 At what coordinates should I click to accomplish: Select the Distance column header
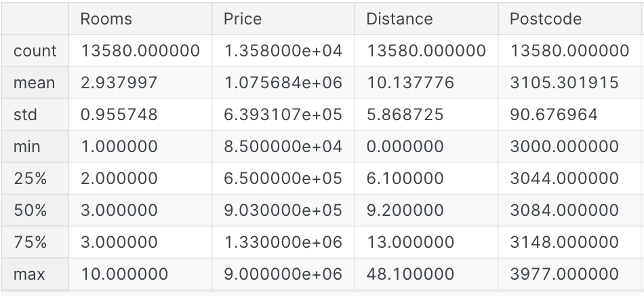pyautogui.click(x=399, y=19)
